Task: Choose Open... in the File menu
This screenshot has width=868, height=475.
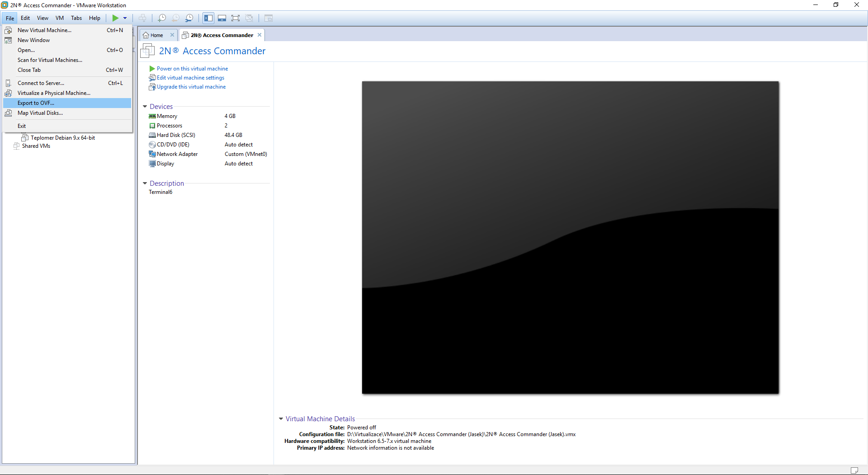Action: coord(67,50)
